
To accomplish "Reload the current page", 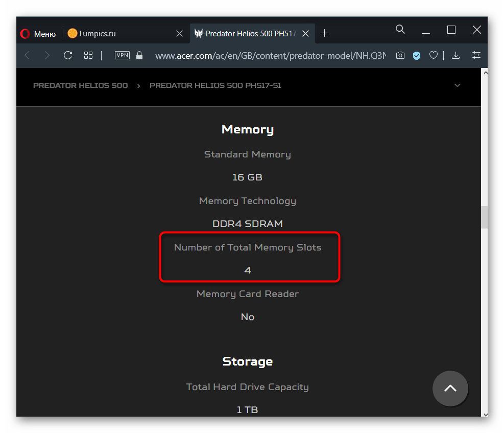I will (x=68, y=55).
